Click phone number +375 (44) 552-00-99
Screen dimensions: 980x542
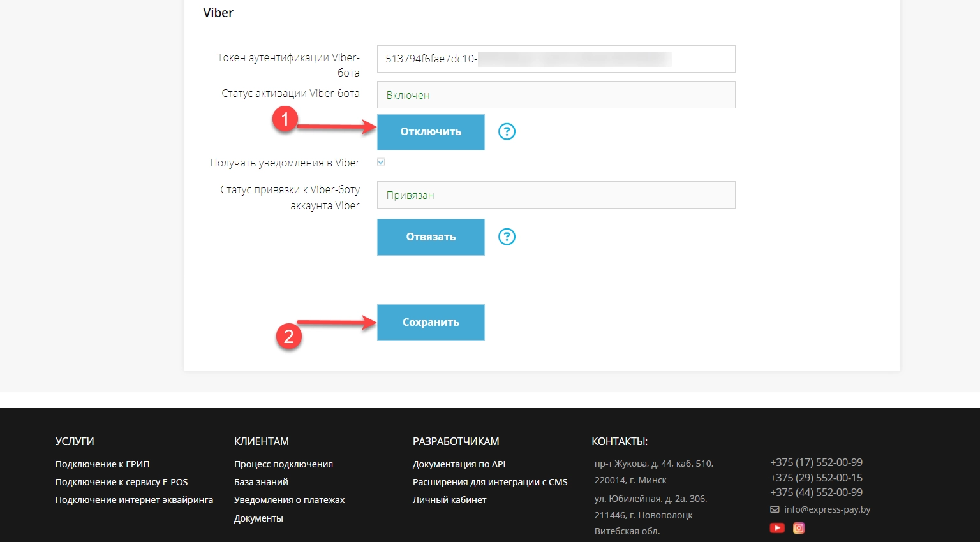coord(816,492)
